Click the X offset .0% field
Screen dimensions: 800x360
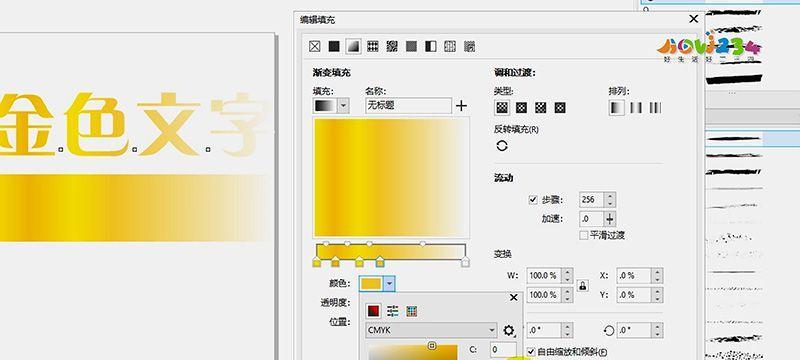[x=635, y=275]
